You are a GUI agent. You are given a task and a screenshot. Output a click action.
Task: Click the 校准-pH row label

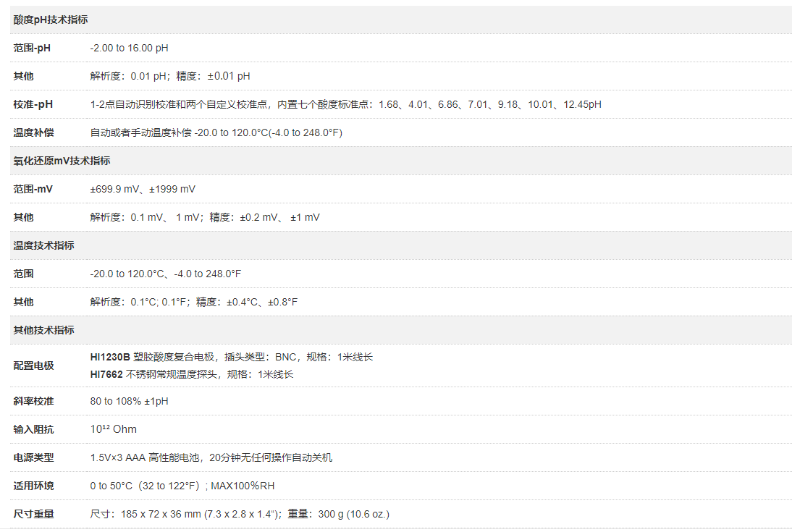(33, 104)
